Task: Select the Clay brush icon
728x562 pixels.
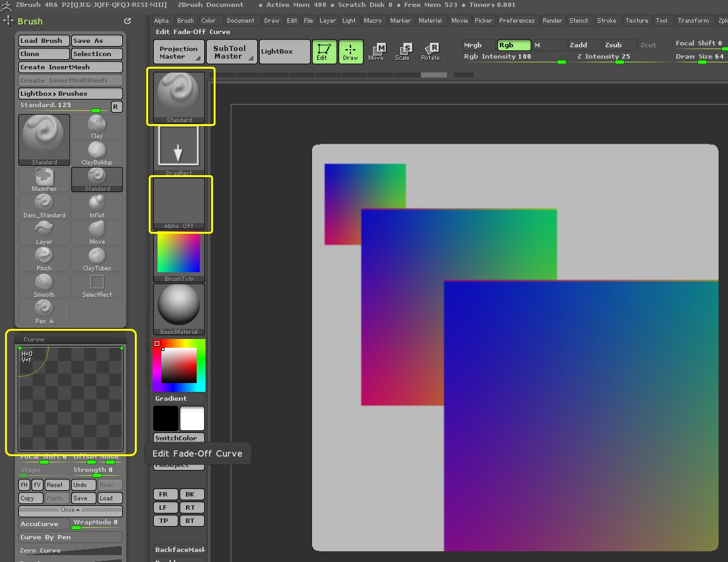Action: click(x=96, y=127)
